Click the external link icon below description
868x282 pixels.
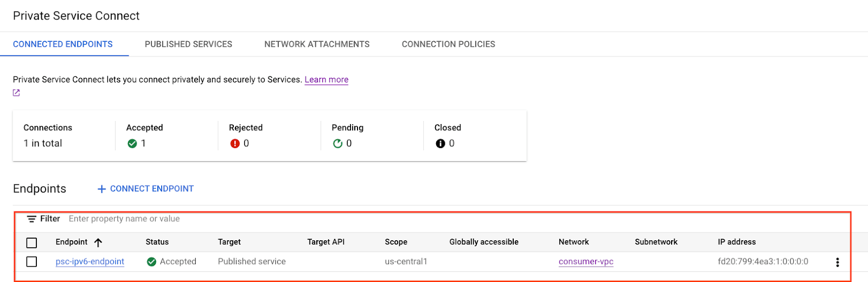[x=16, y=93]
